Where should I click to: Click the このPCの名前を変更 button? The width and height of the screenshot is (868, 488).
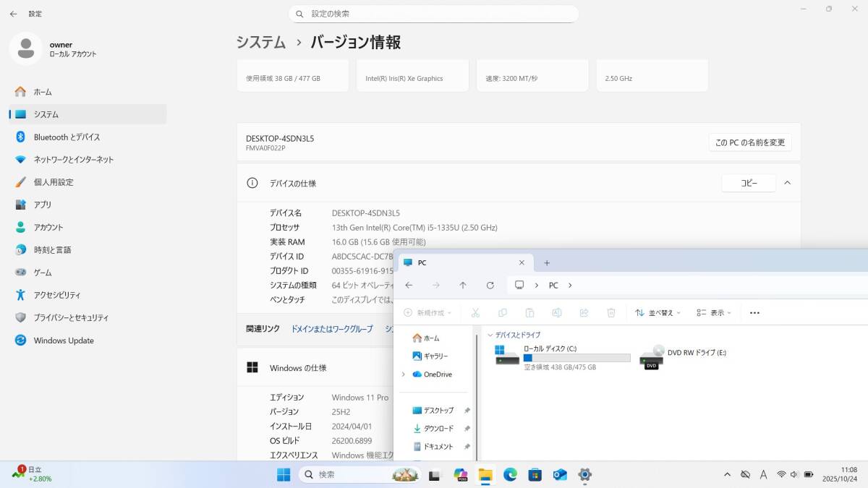[x=749, y=142]
